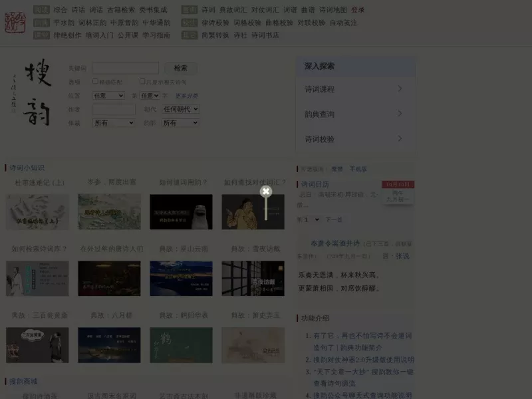Open the 诗词书店 menu item

[x=265, y=35]
